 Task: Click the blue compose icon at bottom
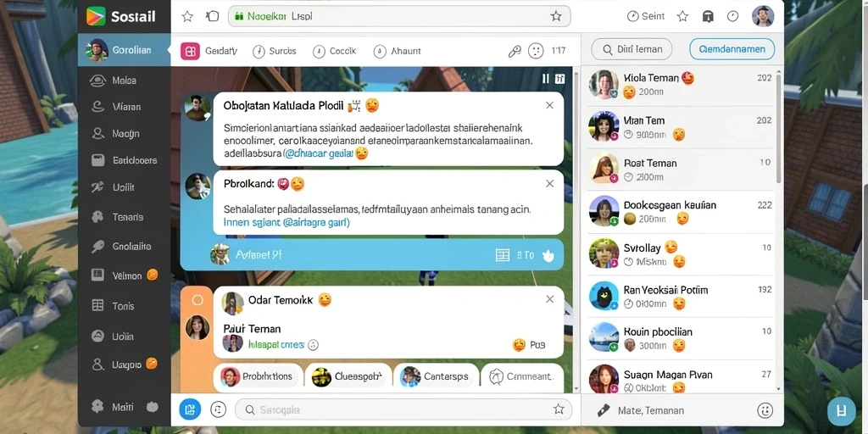[190, 409]
